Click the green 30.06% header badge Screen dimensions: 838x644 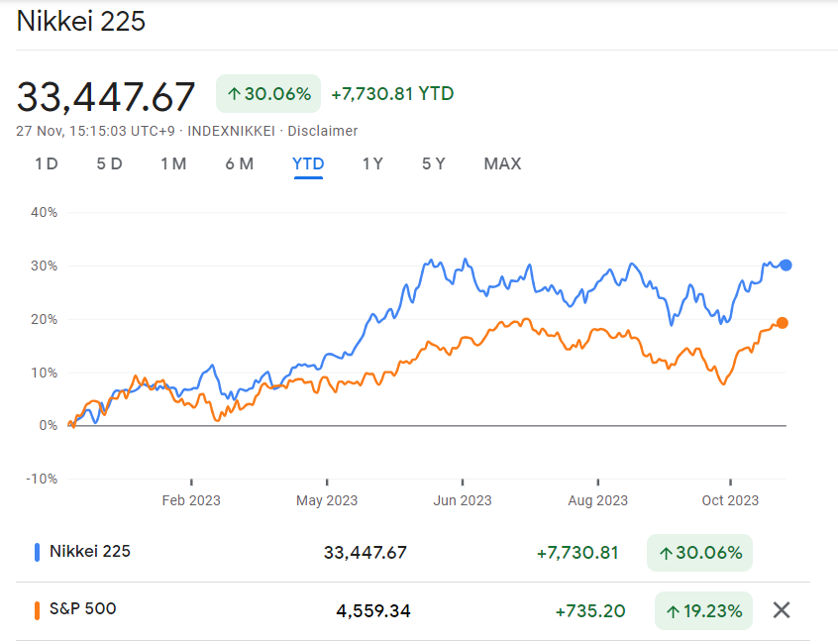click(268, 94)
